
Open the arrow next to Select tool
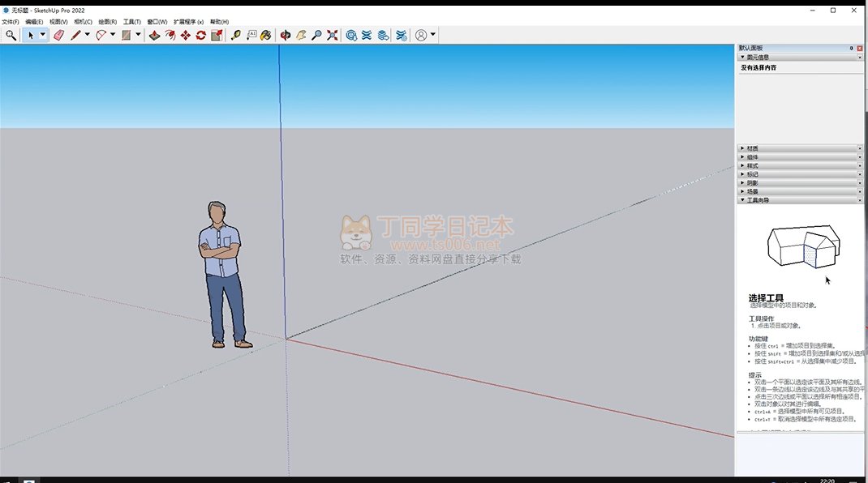click(43, 36)
